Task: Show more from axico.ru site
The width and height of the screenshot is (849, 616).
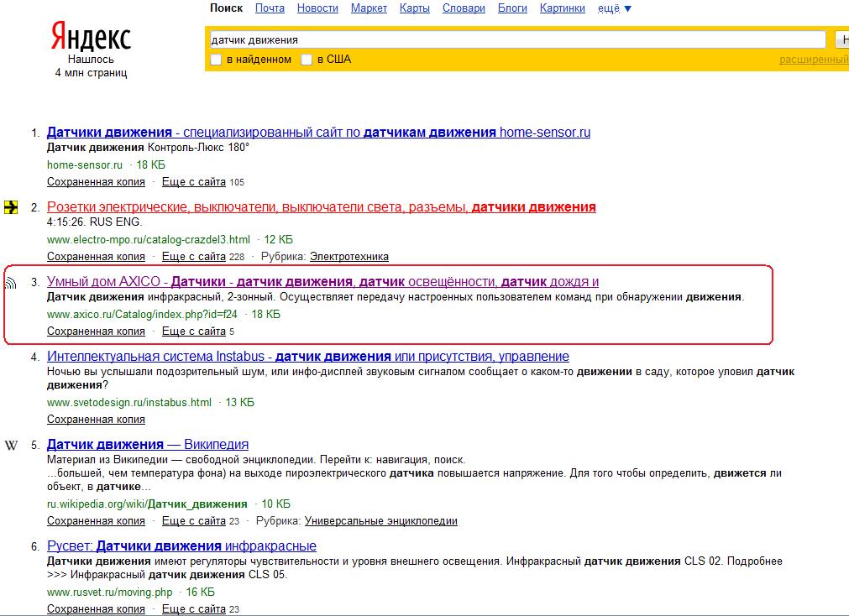Action: pos(194,331)
